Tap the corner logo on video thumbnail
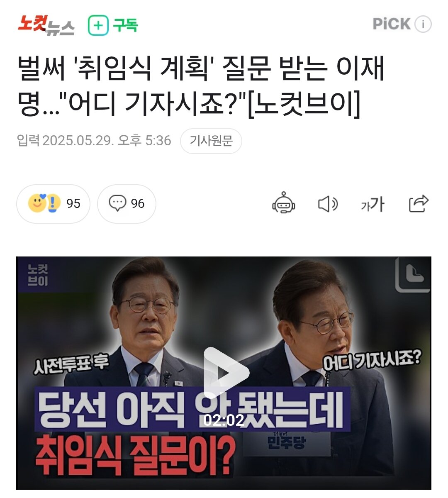Viewport: 448px width, 498px height. pos(412,274)
